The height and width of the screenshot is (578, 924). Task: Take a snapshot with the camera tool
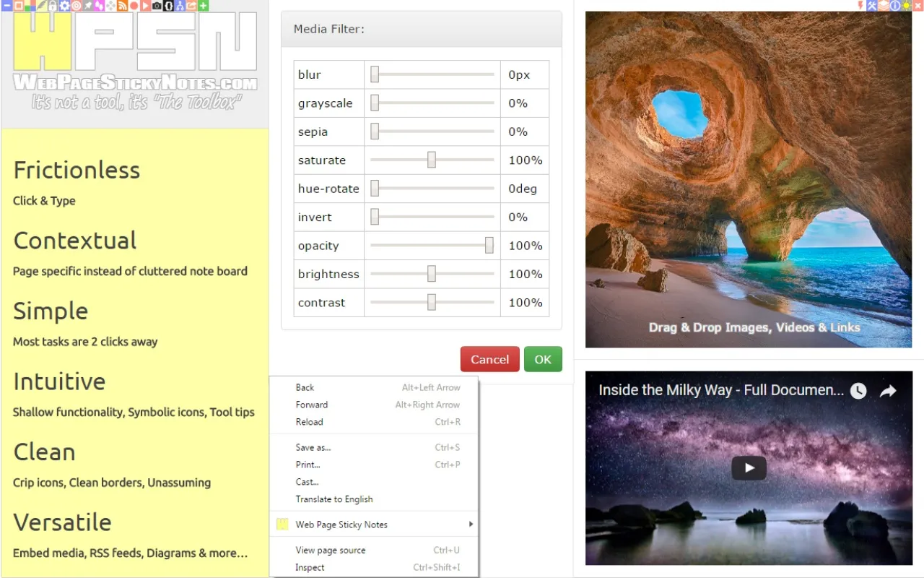pyautogui.click(x=157, y=6)
